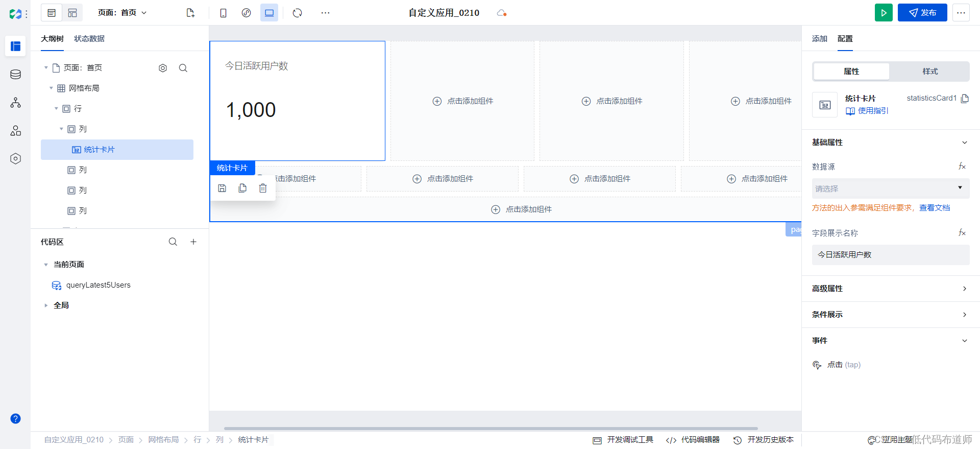980x449 pixels.
Task: Collapse the 网格布局 tree node
Action: 51,88
